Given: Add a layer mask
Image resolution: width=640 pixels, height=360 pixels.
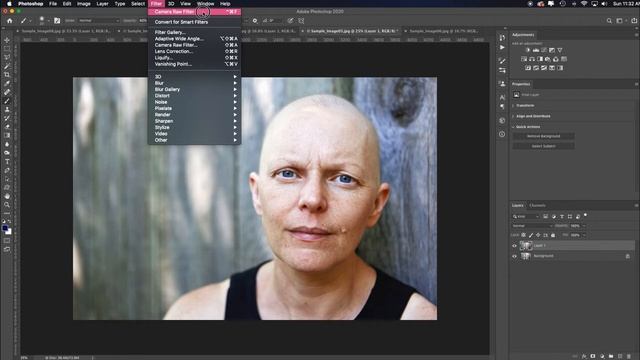Looking at the screenshot, I should [593, 356].
